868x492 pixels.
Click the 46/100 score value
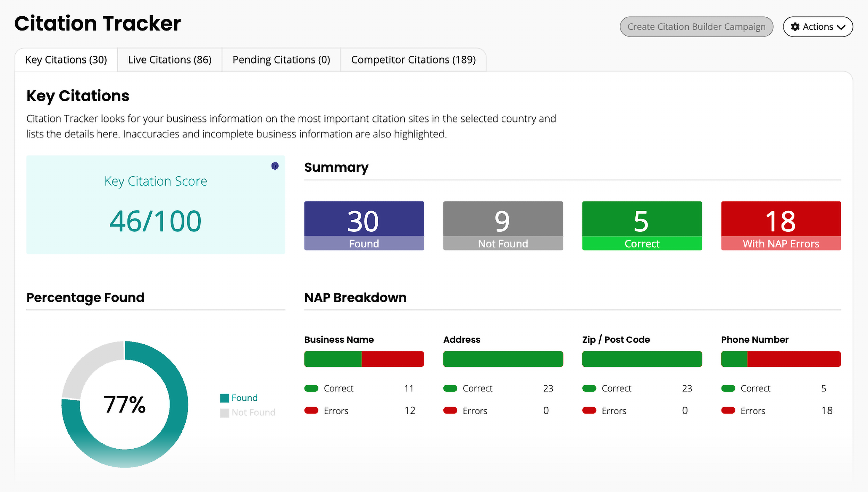pos(156,221)
